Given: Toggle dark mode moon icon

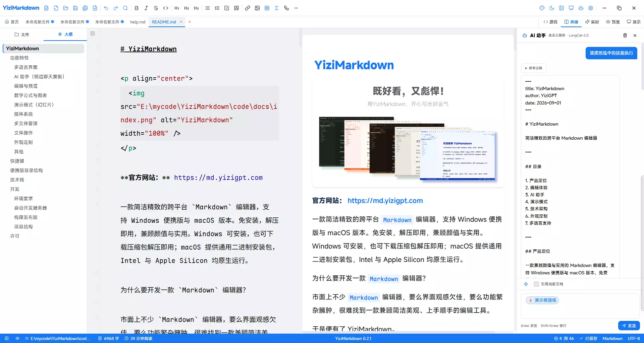Looking at the screenshot, I should [x=552, y=8].
